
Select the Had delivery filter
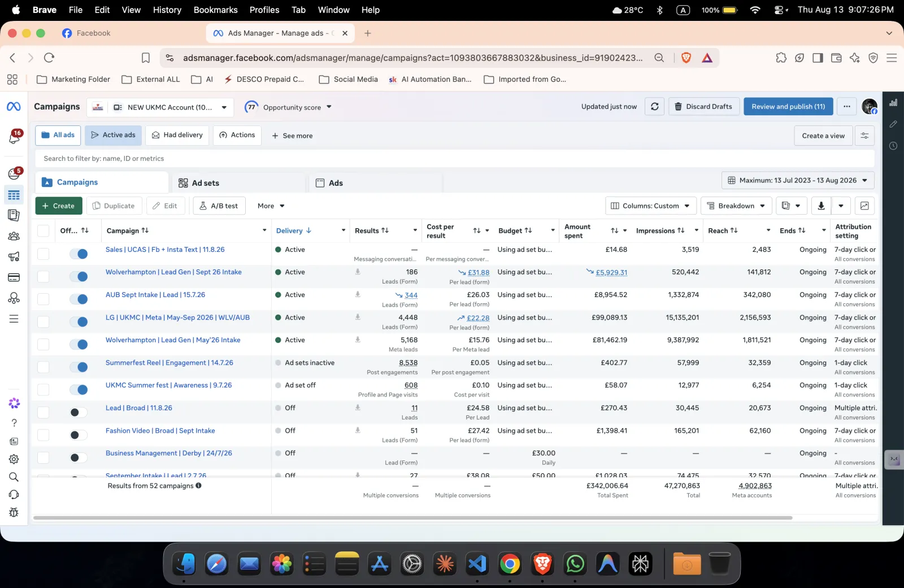(x=177, y=135)
